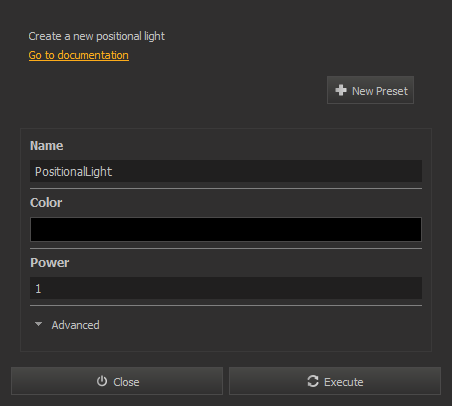Open the Go to documentation link
Viewport: 452px width, 406px height.
click(x=79, y=55)
